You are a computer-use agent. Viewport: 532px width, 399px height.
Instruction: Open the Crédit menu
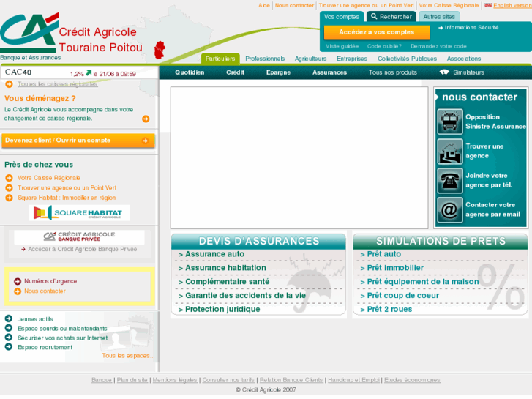(235, 72)
